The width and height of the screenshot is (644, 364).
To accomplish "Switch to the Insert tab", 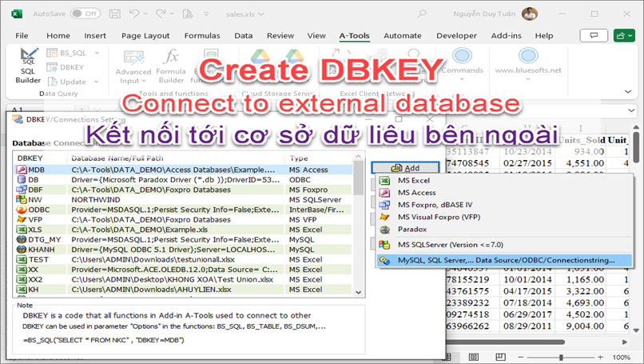I will coord(95,36).
